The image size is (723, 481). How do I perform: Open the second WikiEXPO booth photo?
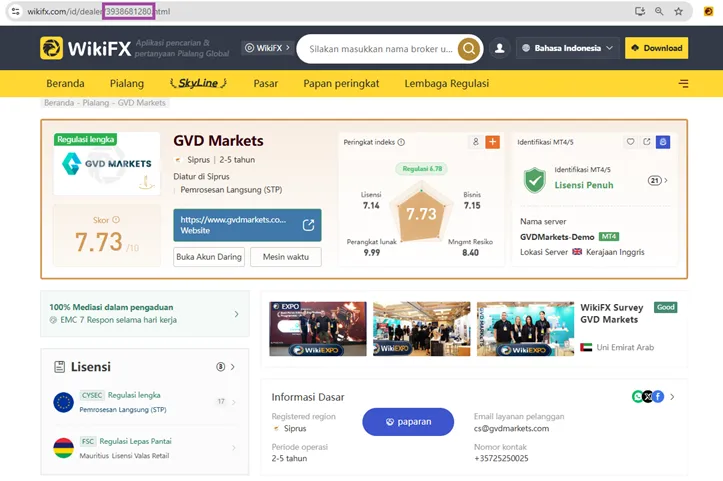tap(422, 329)
